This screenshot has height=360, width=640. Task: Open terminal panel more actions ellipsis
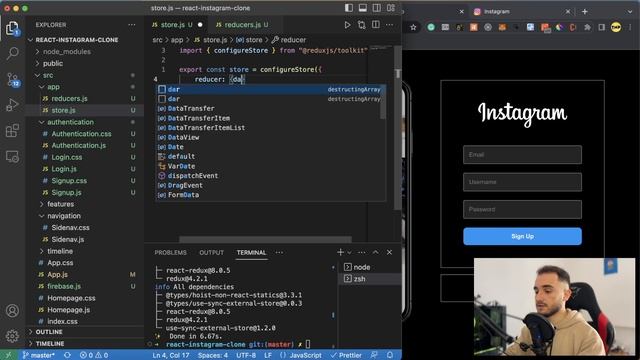click(x=362, y=252)
